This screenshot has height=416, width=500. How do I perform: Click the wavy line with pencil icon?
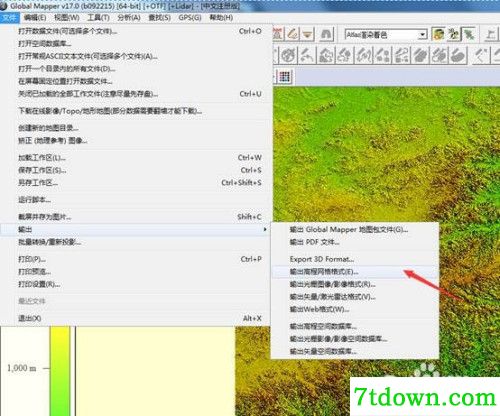(x=364, y=55)
